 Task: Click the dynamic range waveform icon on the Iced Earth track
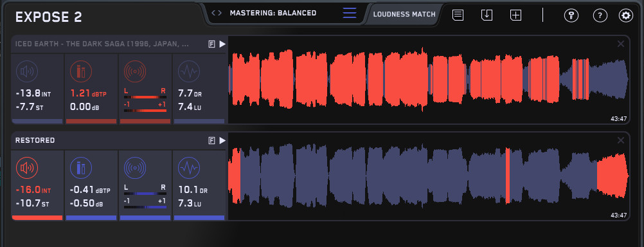click(x=189, y=71)
